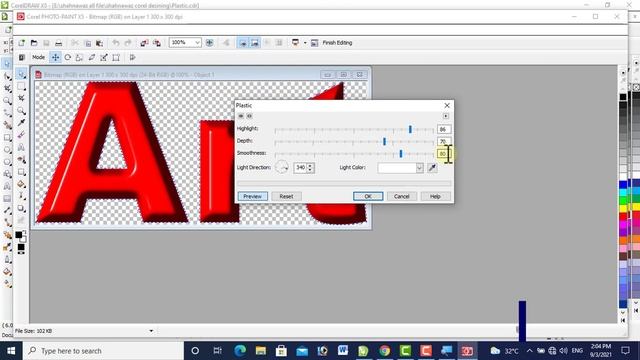Click the Paste icon in toolbar

click(99, 43)
